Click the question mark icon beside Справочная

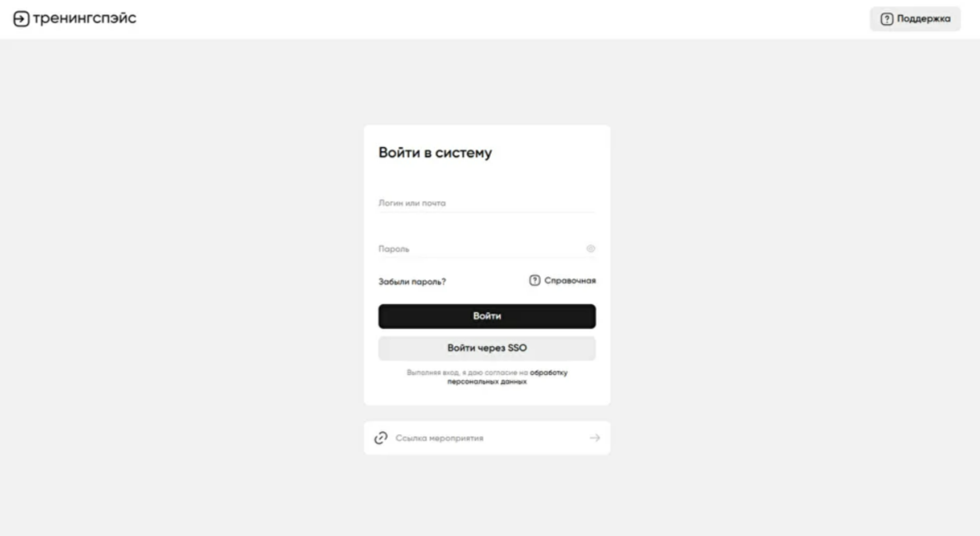tap(534, 280)
